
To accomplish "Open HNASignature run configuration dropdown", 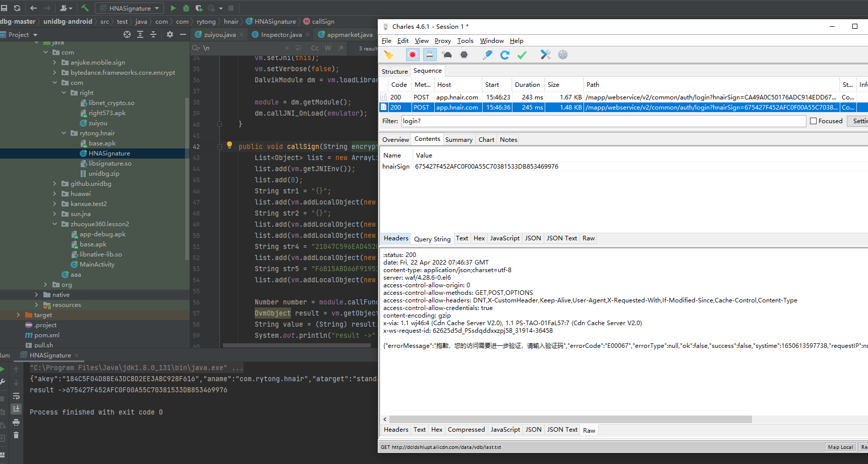I will point(129,8).
